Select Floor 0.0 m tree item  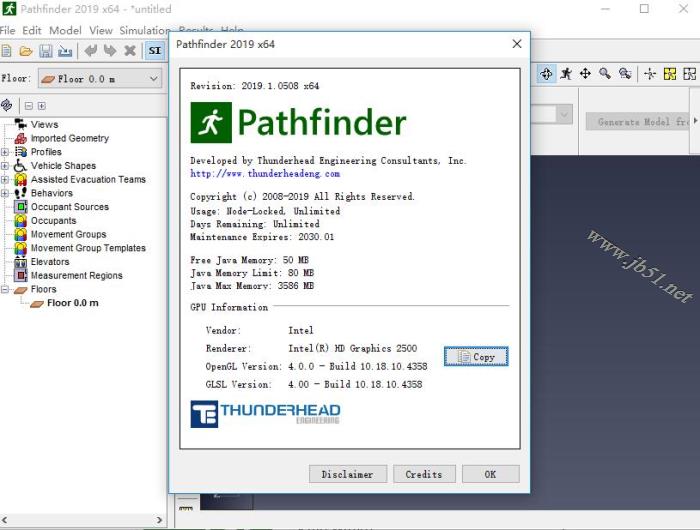click(73, 303)
